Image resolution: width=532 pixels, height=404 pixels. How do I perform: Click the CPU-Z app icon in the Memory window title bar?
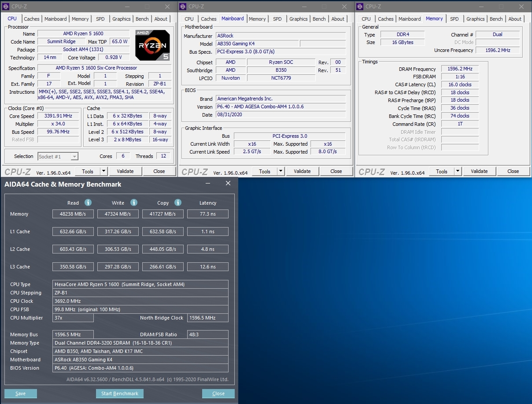[360, 6]
